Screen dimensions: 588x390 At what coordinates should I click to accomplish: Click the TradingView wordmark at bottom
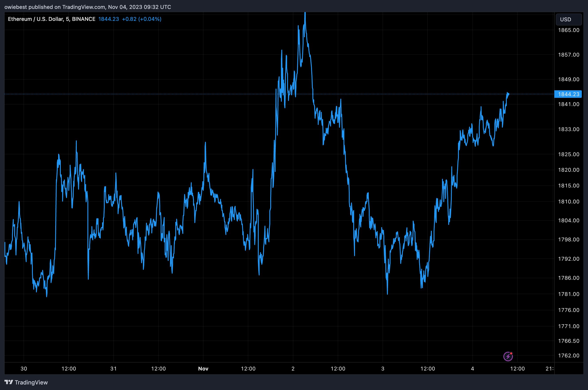(31, 382)
